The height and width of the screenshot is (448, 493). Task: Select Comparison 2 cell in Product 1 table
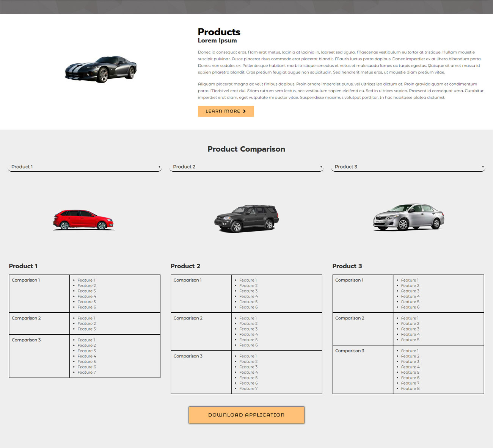(x=26, y=318)
